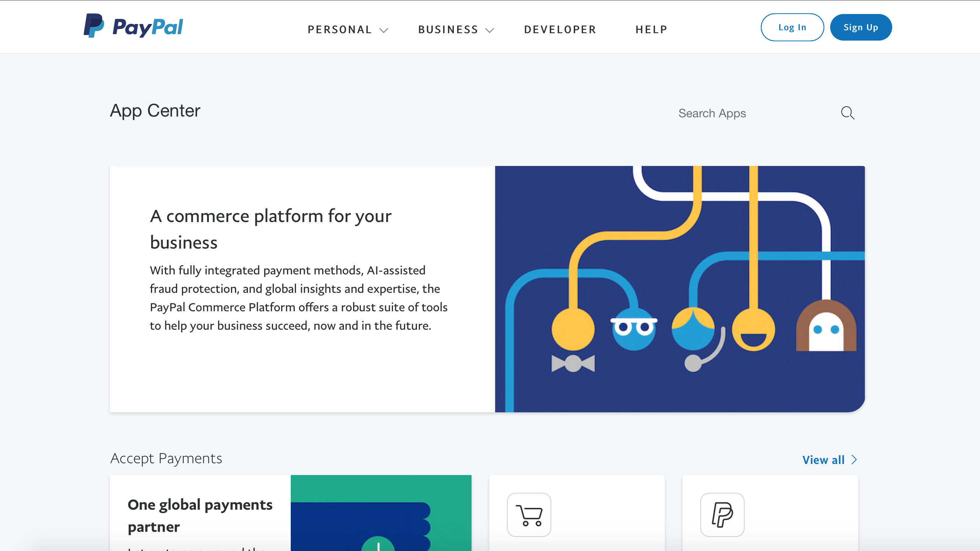Click the commerce platform banner image
This screenshot has height=551, width=980.
pos(679,289)
